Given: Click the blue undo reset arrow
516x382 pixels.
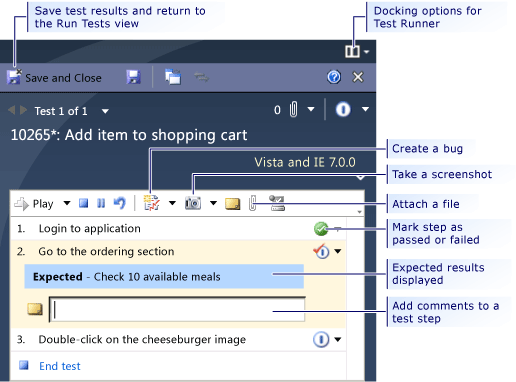Looking at the screenshot, I should point(120,203).
